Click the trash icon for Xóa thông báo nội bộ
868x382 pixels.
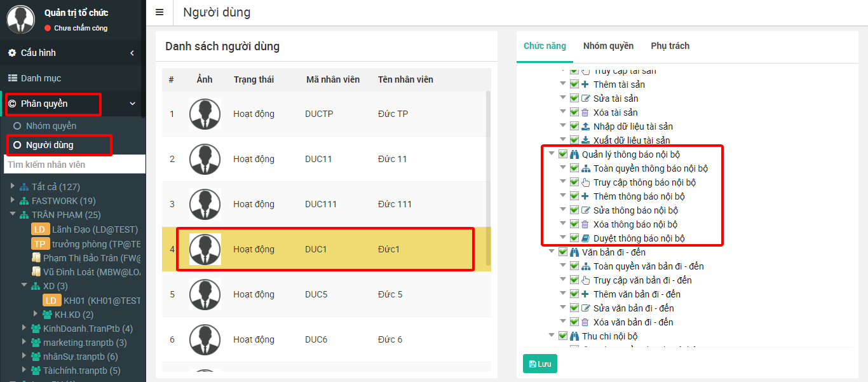[585, 224]
